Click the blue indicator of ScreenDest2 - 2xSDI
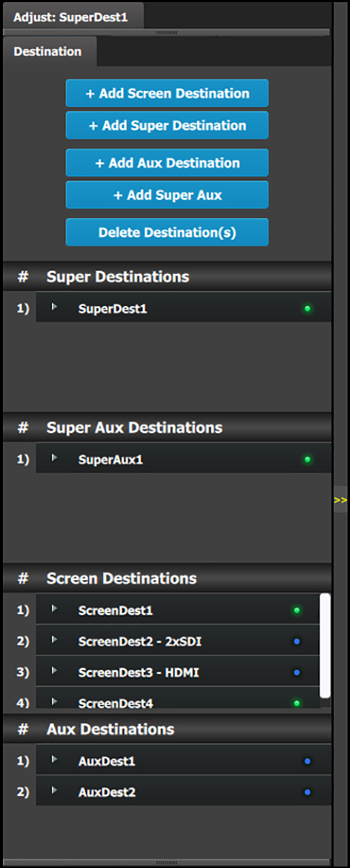This screenshot has width=350, height=868. (x=297, y=642)
